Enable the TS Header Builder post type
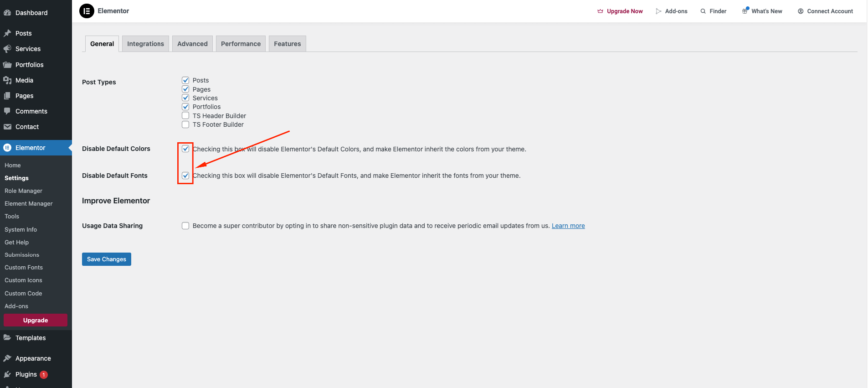This screenshot has height=388, width=868. 185,116
